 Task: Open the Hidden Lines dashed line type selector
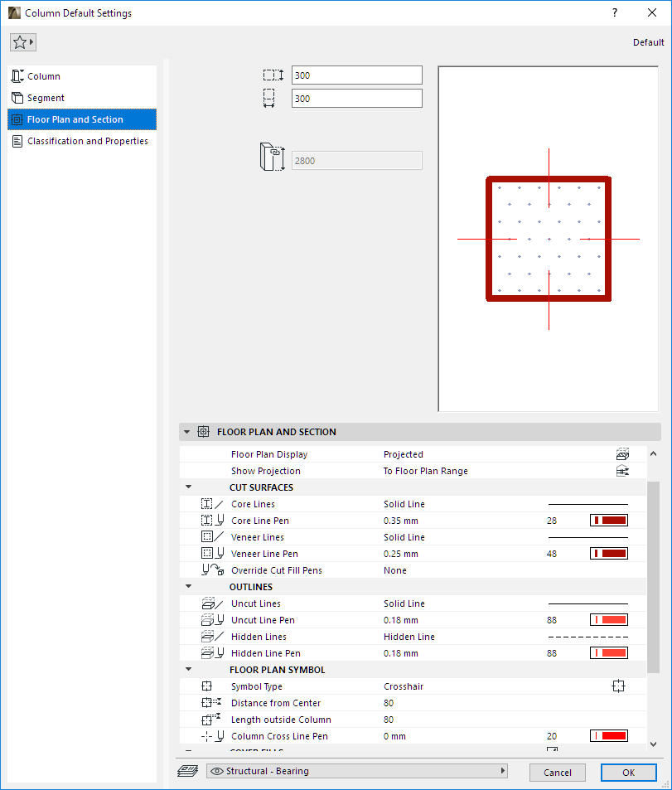[587, 637]
